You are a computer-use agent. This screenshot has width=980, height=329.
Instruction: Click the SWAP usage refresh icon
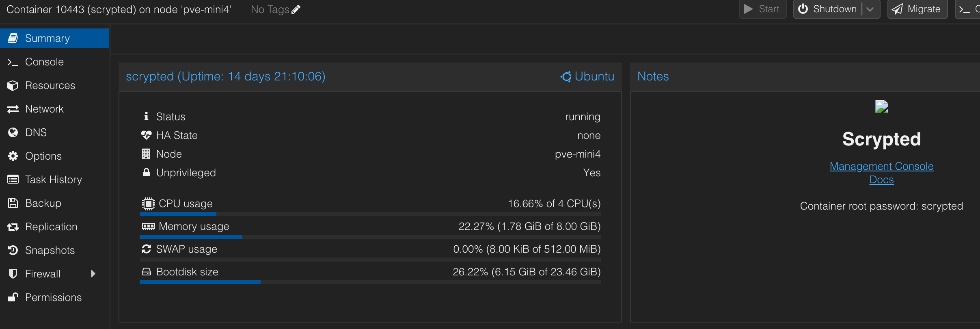click(146, 249)
